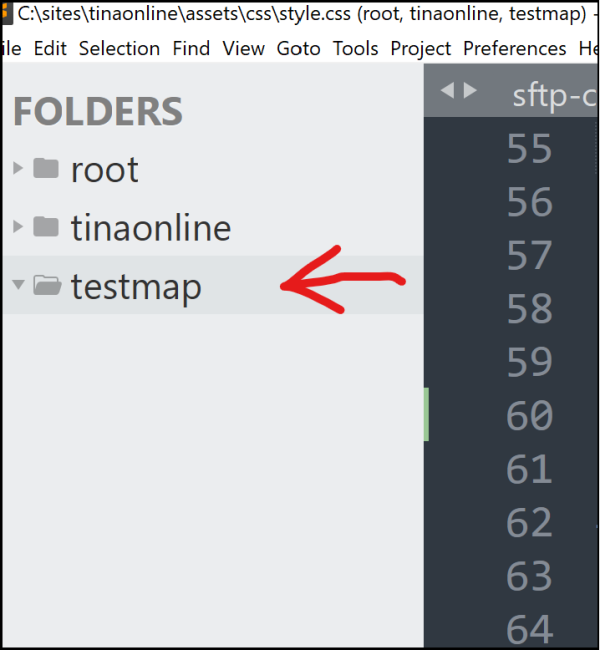Open the Preferences menu

(514, 48)
